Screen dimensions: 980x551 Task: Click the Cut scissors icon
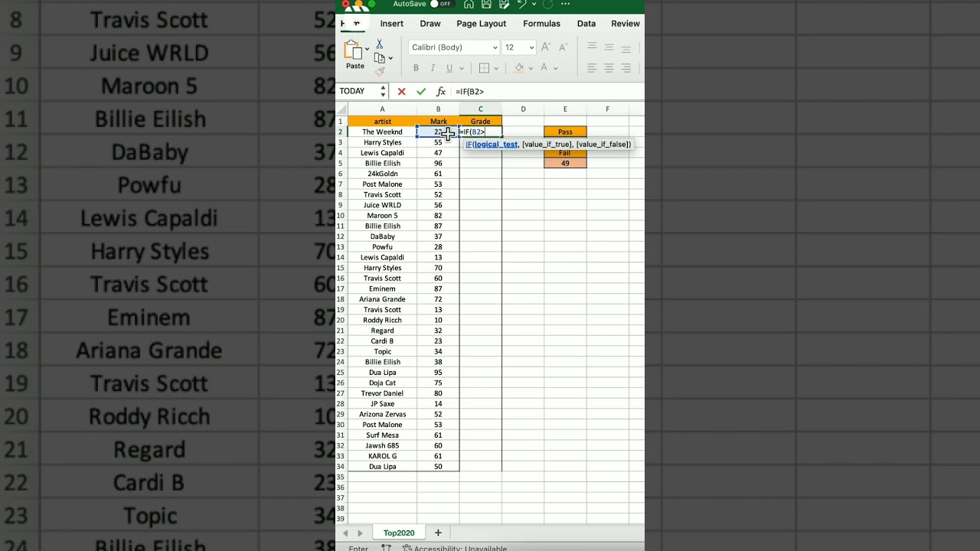coord(379,44)
